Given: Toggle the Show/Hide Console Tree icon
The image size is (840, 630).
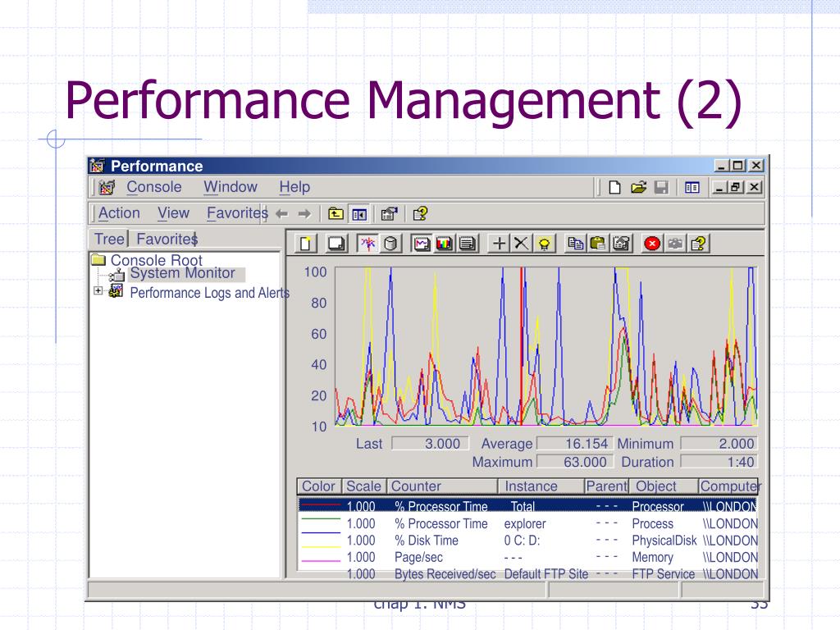Looking at the screenshot, I should click(359, 214).
